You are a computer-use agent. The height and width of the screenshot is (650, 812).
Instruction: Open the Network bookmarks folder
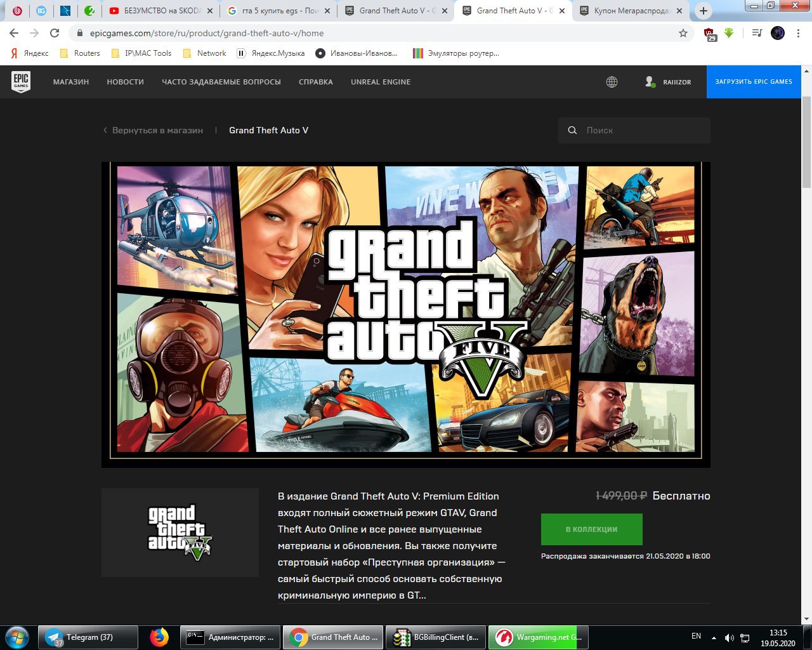pos(204,53)
